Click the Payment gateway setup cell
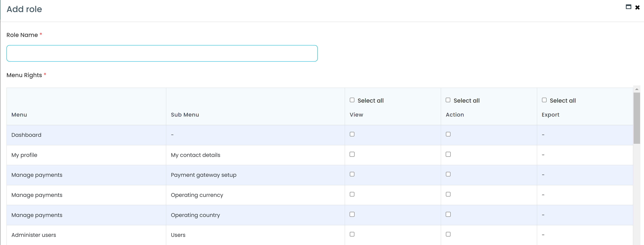Screen dimensions: 644x245 click(255, 175)
